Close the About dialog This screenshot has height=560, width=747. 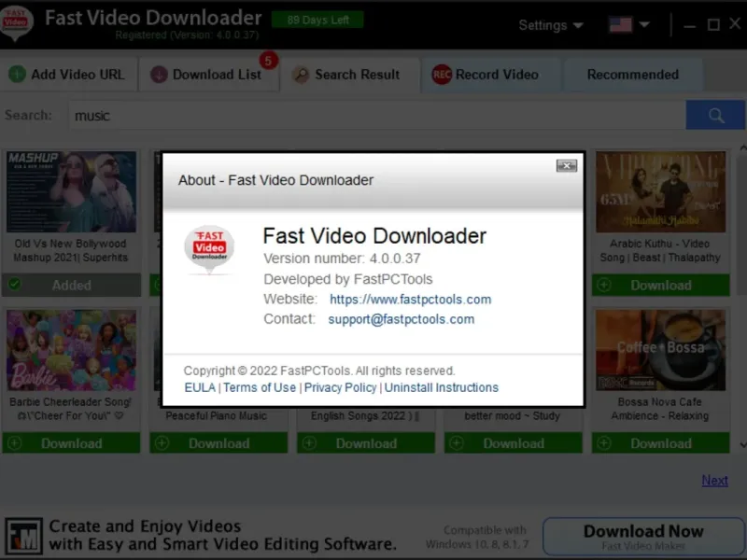(567, 166)
